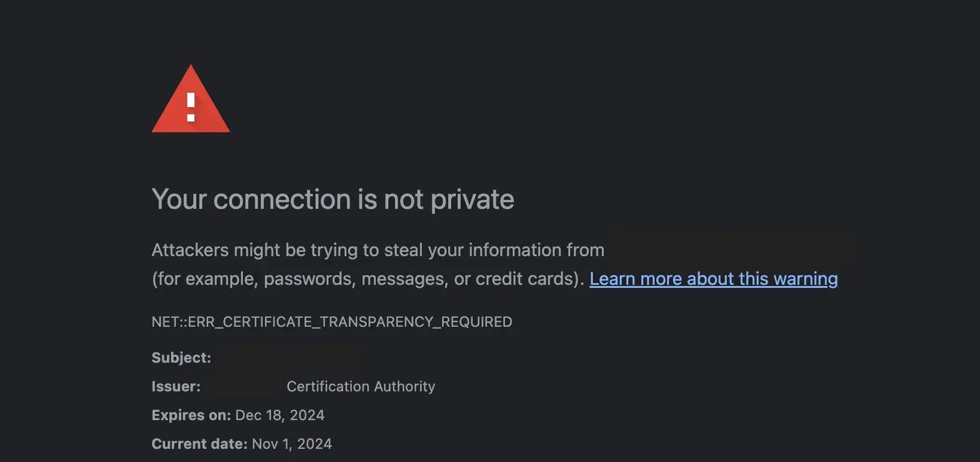Click the 'Your connection is not private' heading

[333, 199]
